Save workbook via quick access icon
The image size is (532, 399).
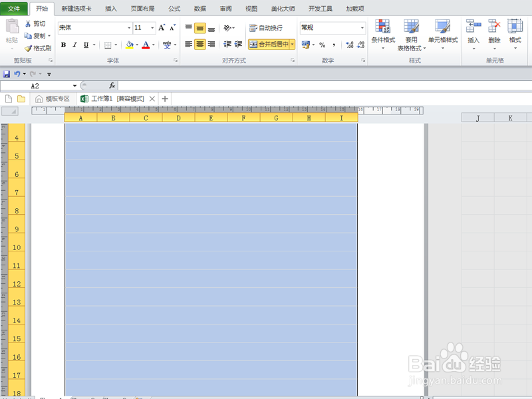pyautogui.click(x=7, y=74)
